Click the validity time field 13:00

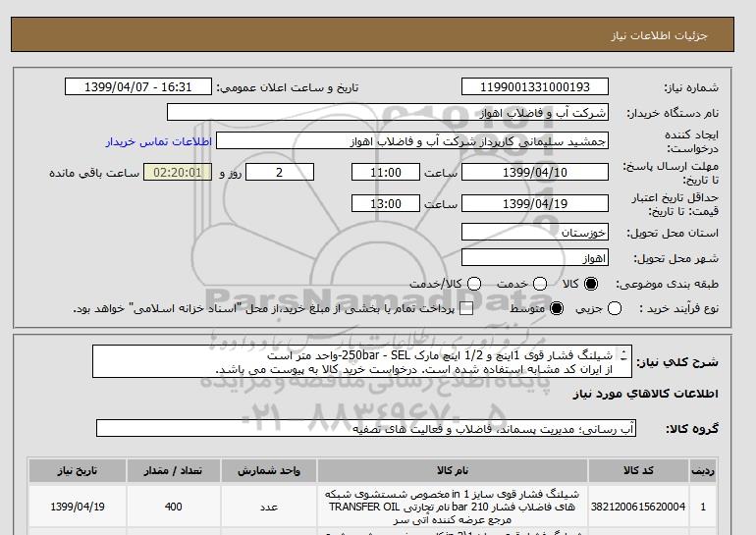coord(386,203)
